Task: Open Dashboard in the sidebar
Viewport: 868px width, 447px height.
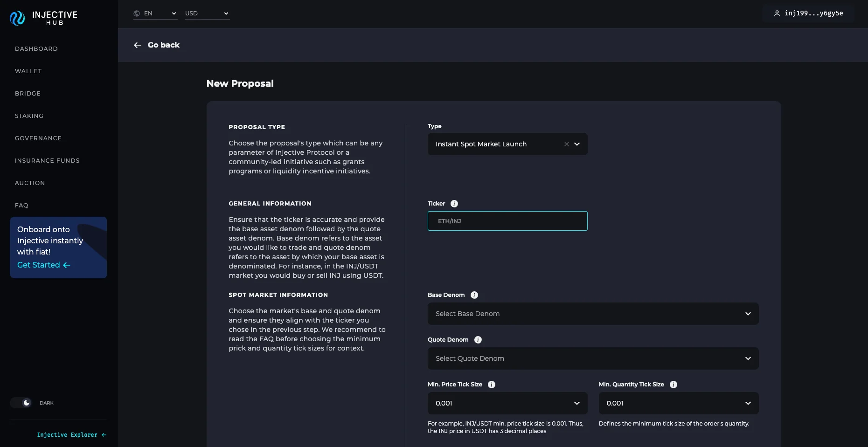Action: tap(36, 49)
